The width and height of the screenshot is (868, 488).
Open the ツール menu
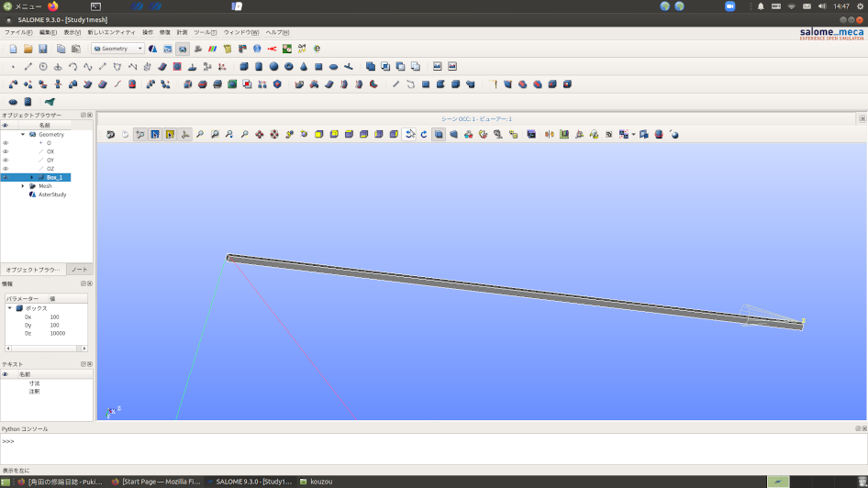205,33
